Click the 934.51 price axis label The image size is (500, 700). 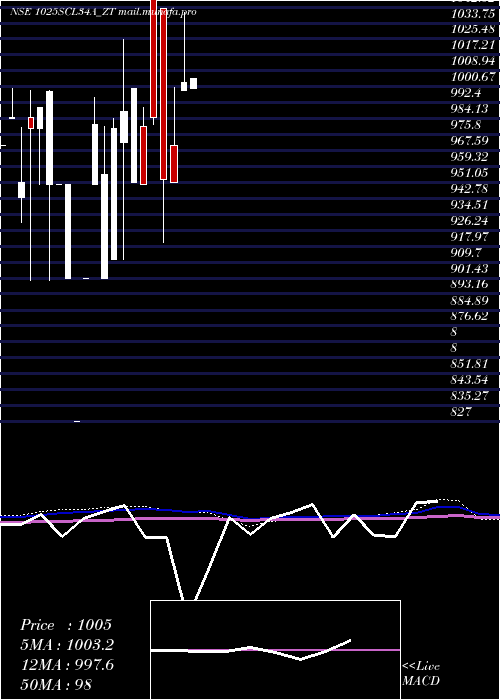click(x=469, y=204)
